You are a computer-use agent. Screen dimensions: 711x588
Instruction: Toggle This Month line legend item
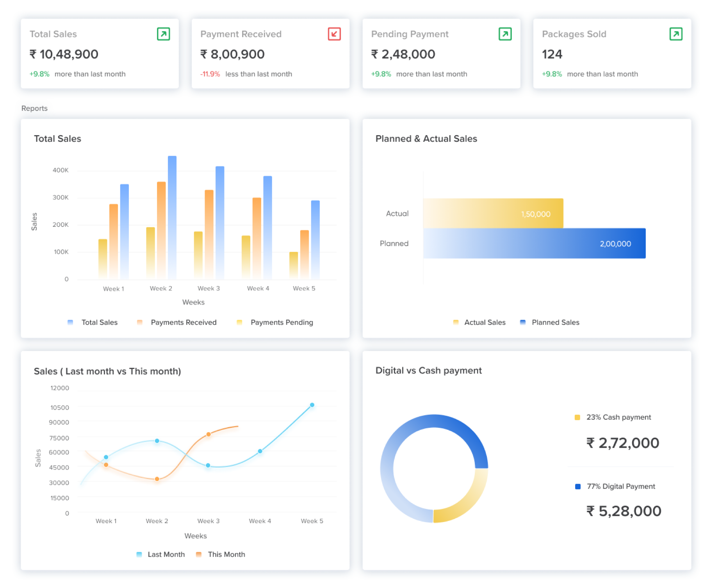point(221,554)
